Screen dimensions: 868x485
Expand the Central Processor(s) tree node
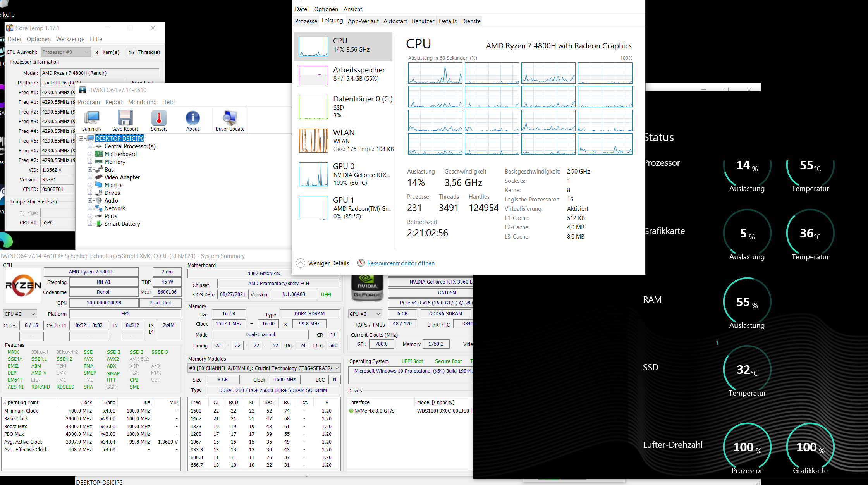[90, 146]
